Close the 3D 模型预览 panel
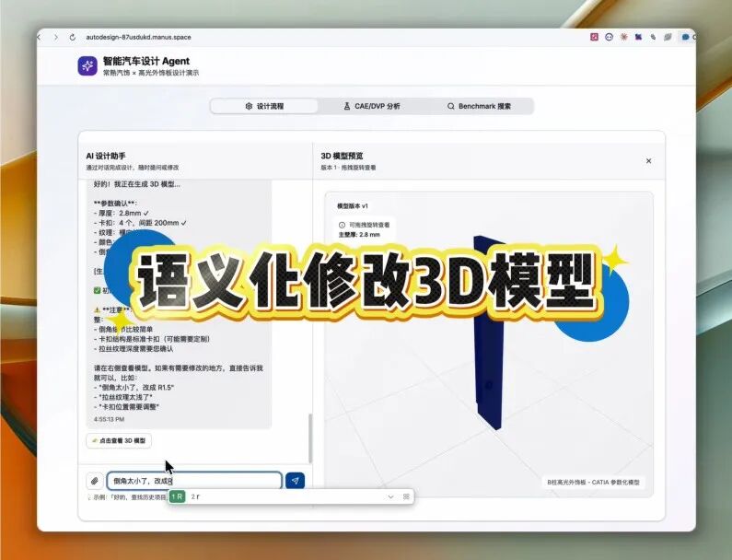 coord(648,161)
